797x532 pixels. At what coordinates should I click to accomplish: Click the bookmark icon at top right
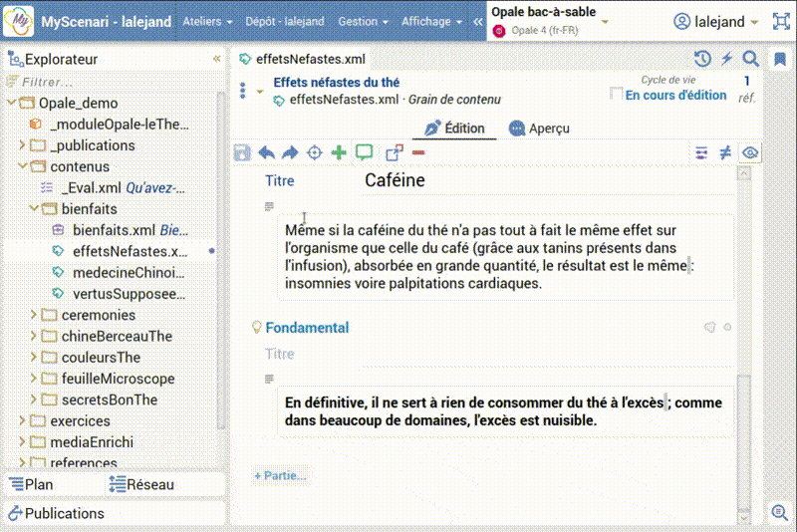point(780,59)
